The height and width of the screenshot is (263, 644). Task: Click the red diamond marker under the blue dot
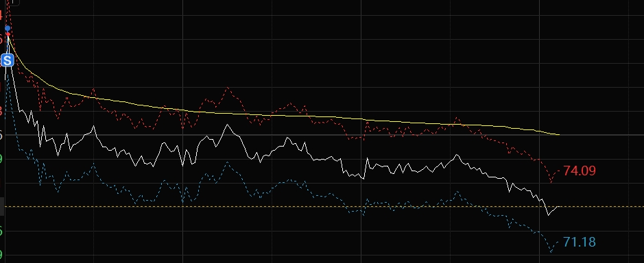pyautogui.click(x=8, y=34)
